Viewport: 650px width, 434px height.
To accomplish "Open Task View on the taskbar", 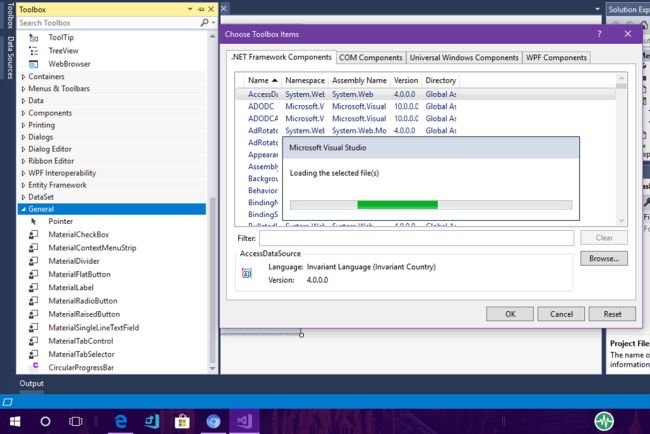I will pos(75,422).
